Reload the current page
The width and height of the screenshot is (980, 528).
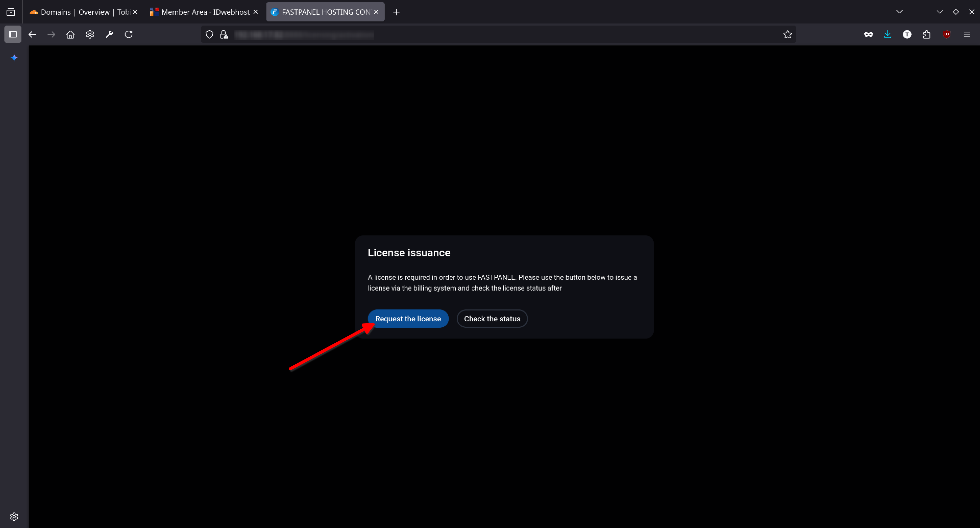click(x=129, y=35)
